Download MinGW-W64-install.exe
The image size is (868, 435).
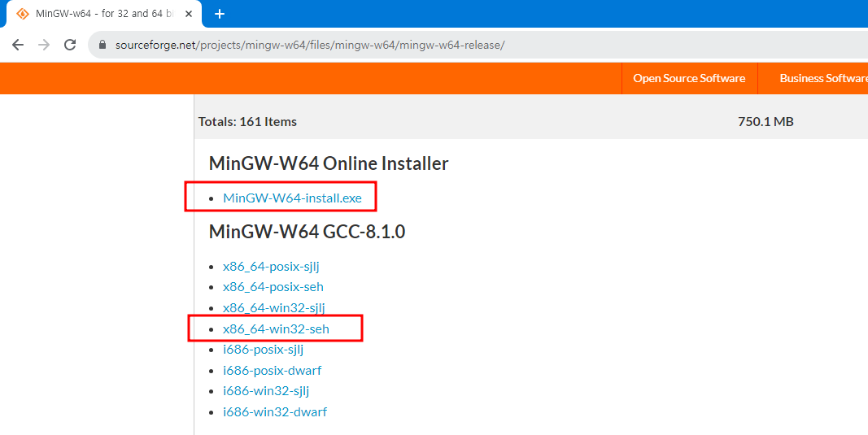(x=292, y=198)
